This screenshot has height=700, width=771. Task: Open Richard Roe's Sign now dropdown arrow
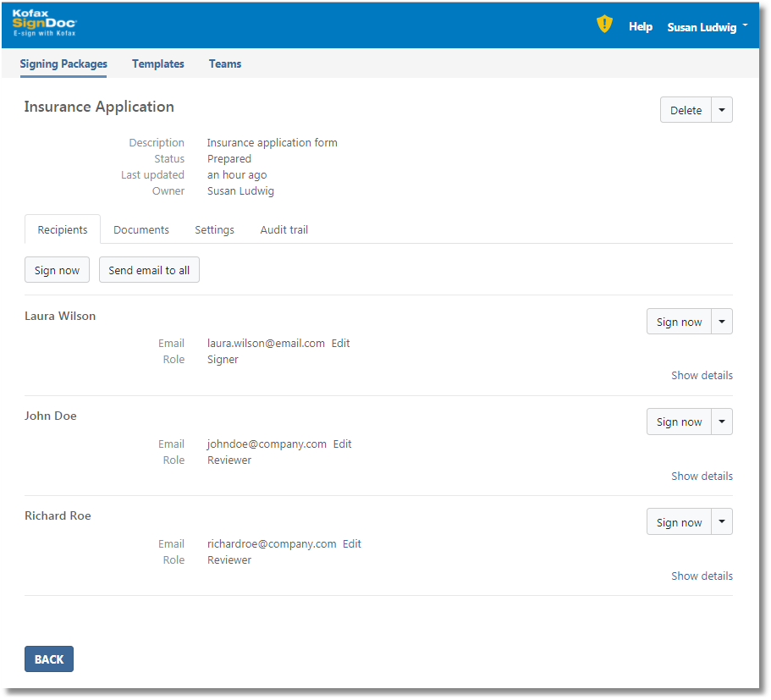pyautogui.click(x=722, y=522)
